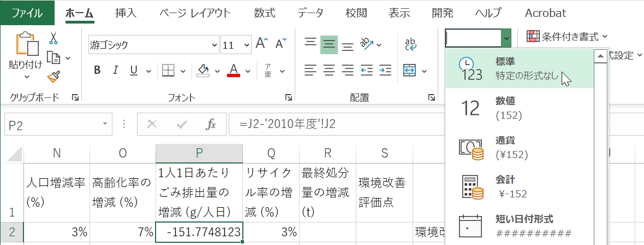644x245 pixels.
Task: Click the formula bar text =J2-'2010年度'!J2
Action: tap(288, 124)
